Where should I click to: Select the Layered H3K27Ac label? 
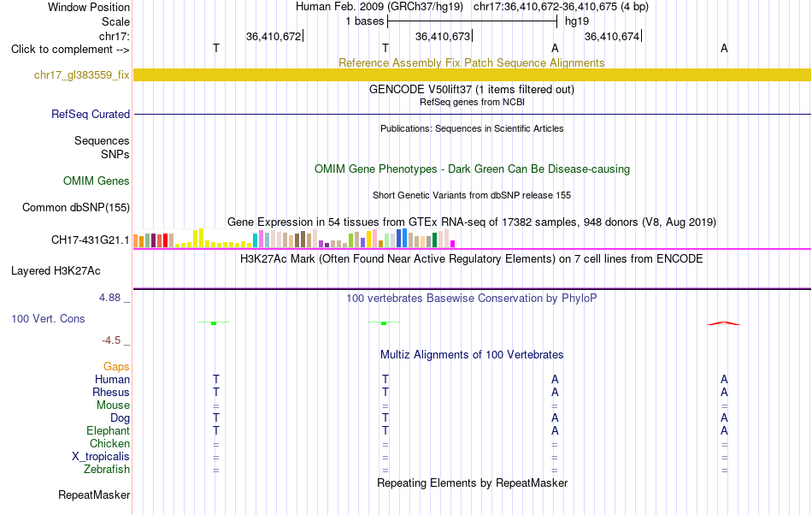click(x=56, y=271)
